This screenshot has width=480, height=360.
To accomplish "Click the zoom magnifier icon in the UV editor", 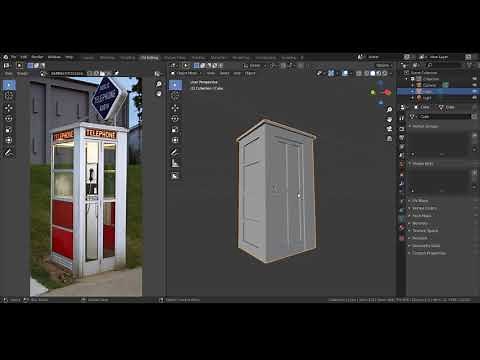I will [x=159, y=84].
